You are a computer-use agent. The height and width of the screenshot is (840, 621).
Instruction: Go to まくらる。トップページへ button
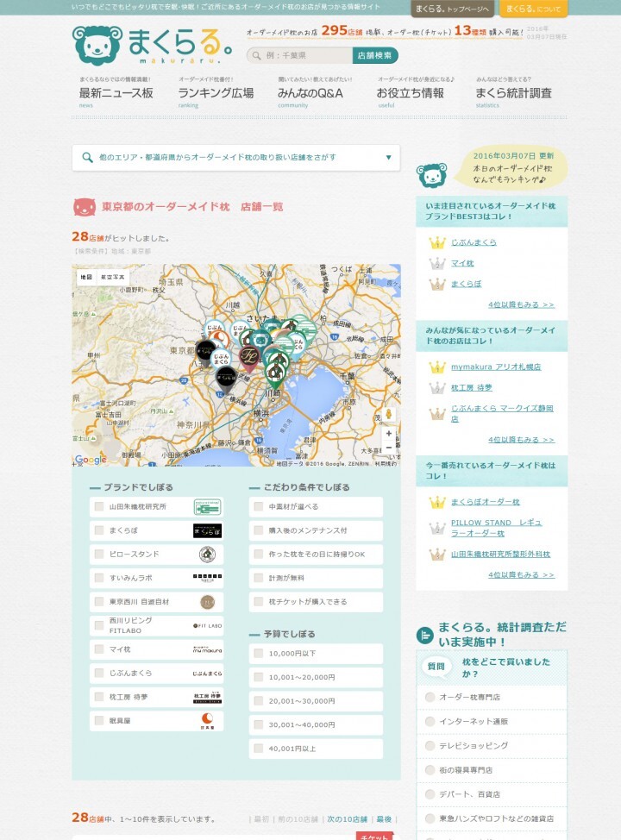coord(453,9)
